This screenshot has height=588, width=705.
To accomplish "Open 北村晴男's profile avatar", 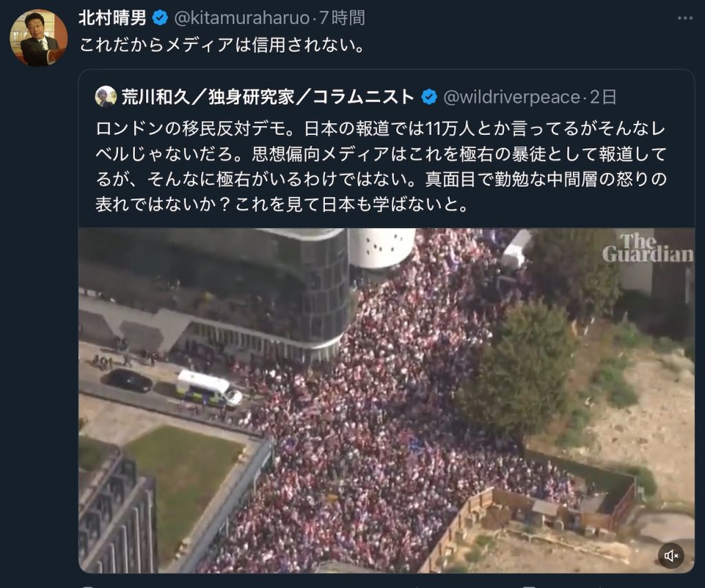I will pyautogui.click(x=39, y=38).
